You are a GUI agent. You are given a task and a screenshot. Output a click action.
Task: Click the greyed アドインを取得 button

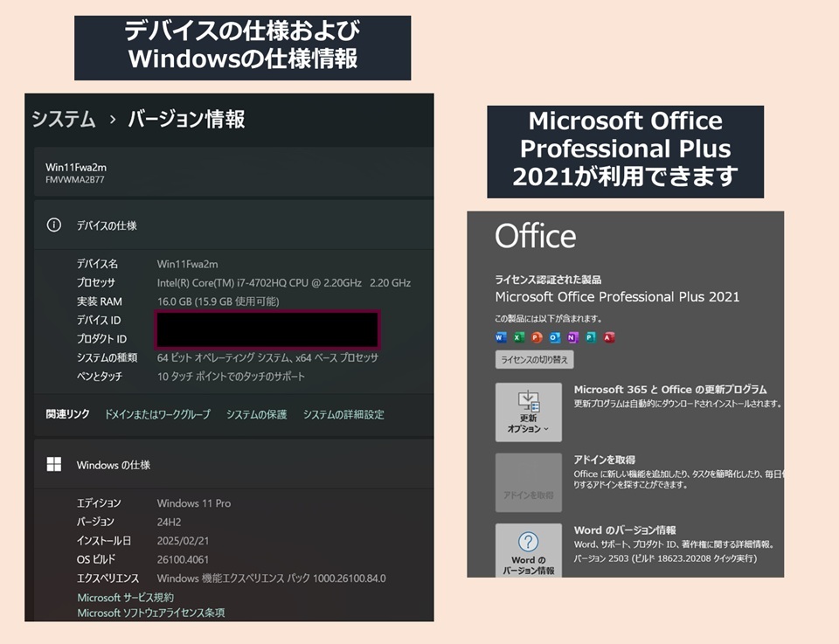pyautogui.click(x=528, y=482)
